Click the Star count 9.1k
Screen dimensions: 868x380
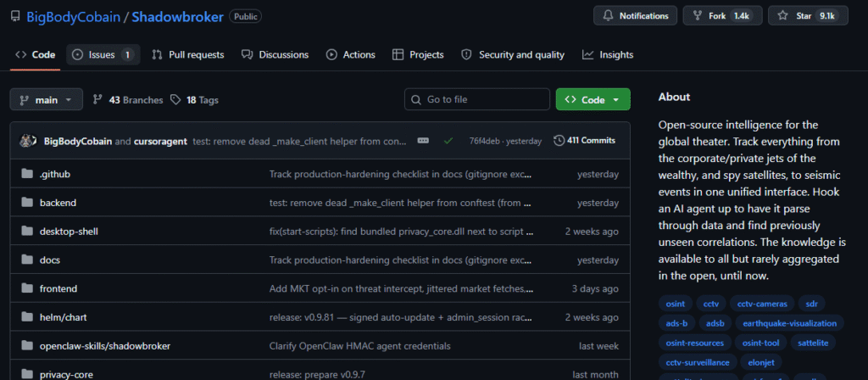tap(827, 16)
